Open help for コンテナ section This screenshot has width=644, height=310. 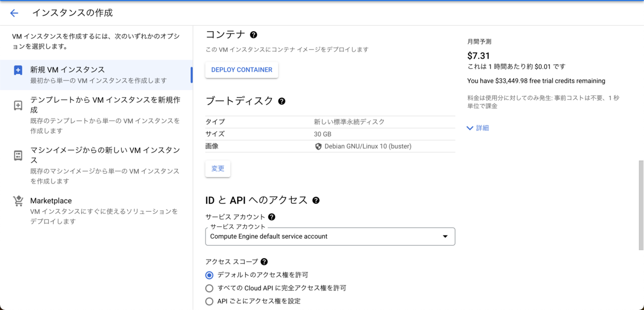tap(254, 35)
